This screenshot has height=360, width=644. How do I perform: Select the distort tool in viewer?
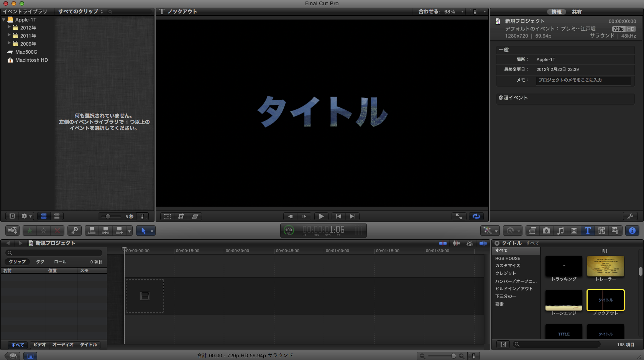(x=195, y=216)
